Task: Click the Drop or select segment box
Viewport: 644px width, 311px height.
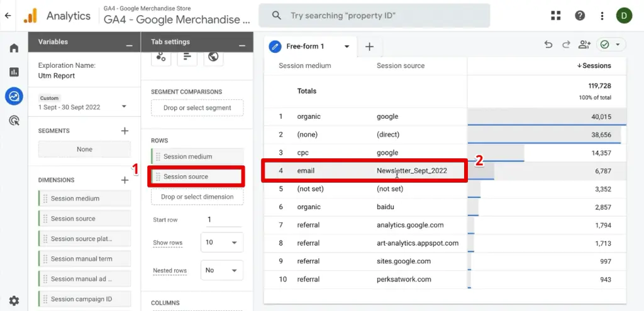Action: coord(197,108)
